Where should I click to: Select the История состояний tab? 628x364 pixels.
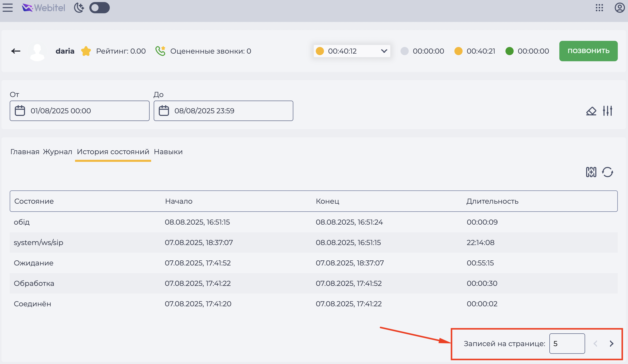point(113,152)
